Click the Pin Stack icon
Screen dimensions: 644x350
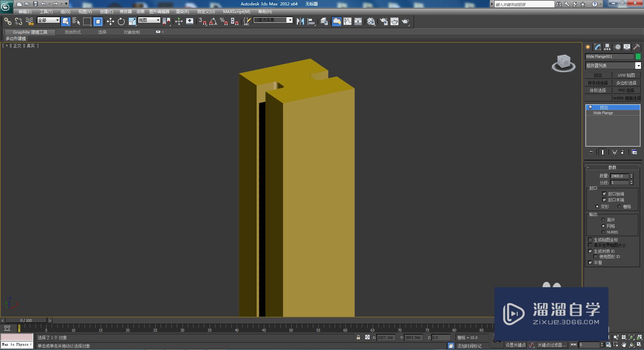tap(591, 152)
